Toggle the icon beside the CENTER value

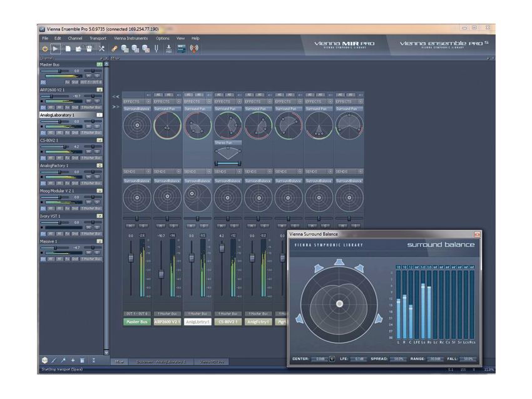(x=332, y=358)
